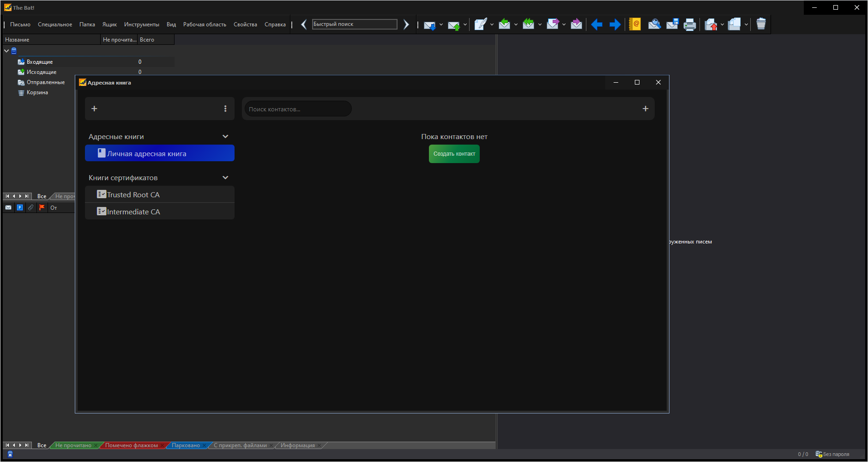Click the search messages magnifier icon
The width and height of the screenshot is (868, 462).
coord(654,24)
